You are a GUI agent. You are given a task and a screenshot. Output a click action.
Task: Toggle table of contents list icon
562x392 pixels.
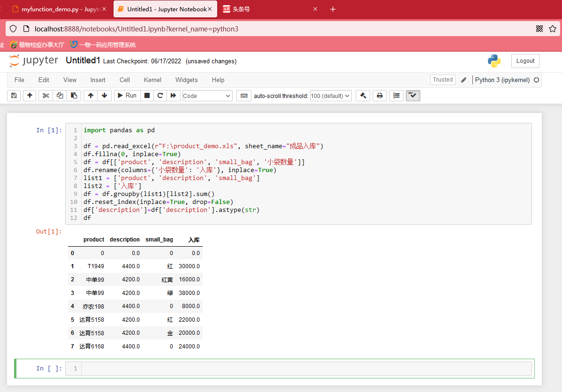[x=396, y=96]
